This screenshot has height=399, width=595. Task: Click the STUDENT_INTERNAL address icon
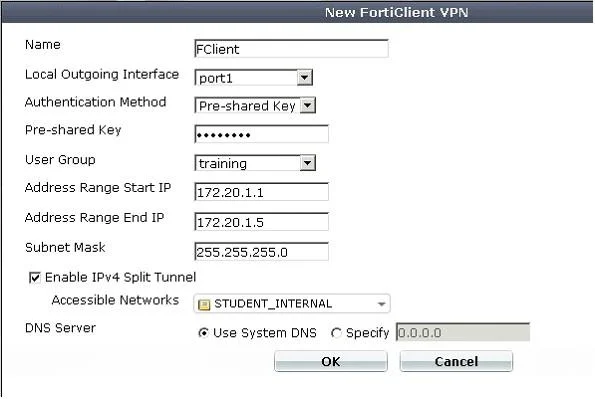(204, 304)
